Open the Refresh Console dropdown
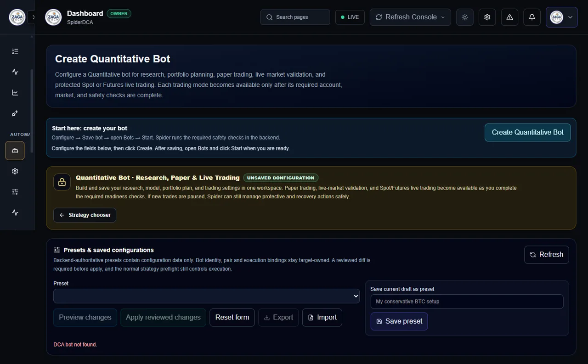Viewport: 588px width, 364px height. 411,17
